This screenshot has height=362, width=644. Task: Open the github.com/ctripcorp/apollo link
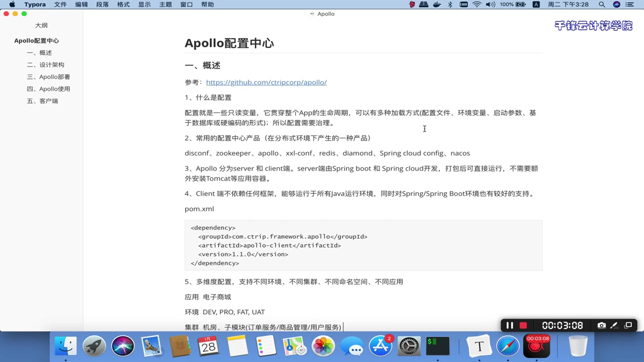pyautogui.click(x=266, y=82)
